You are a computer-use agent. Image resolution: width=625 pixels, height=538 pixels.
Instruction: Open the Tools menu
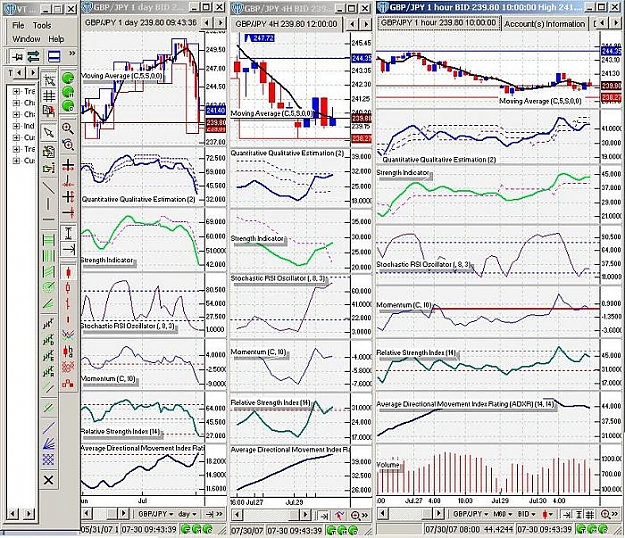click(42, 26)
